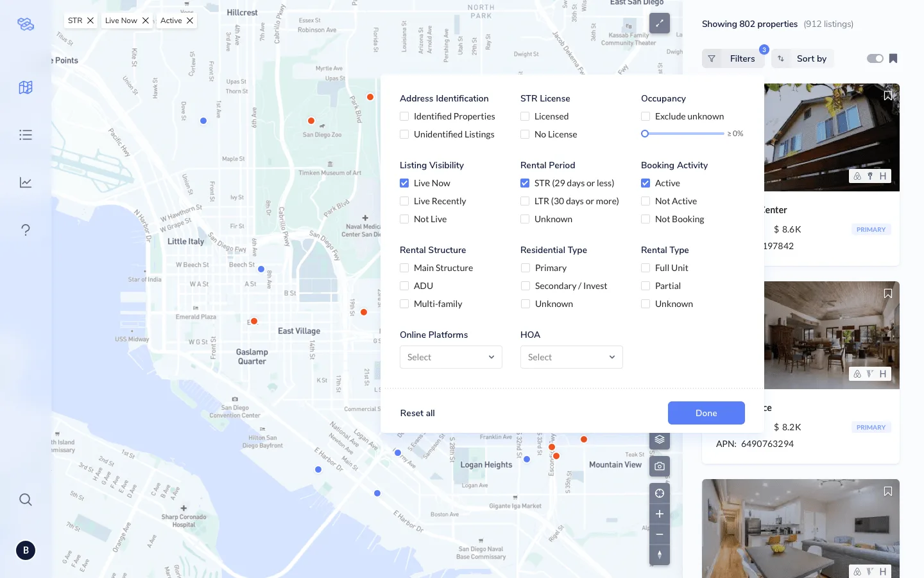
Task: Take a map snapshot with camera icon
Action: click(659, 466)
